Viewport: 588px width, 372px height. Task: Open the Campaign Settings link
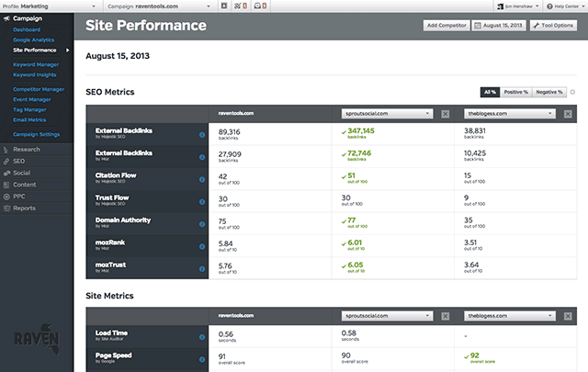[x=37, y=134]
